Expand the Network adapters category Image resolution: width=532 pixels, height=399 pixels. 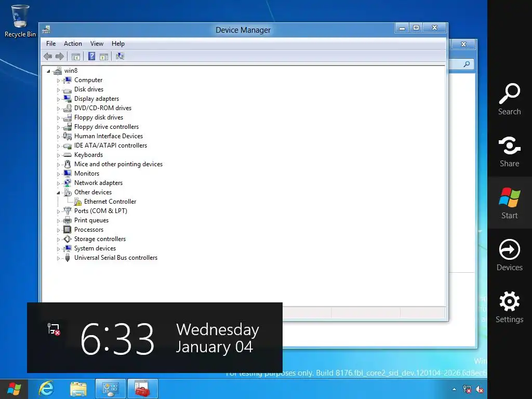pos(58,183)
